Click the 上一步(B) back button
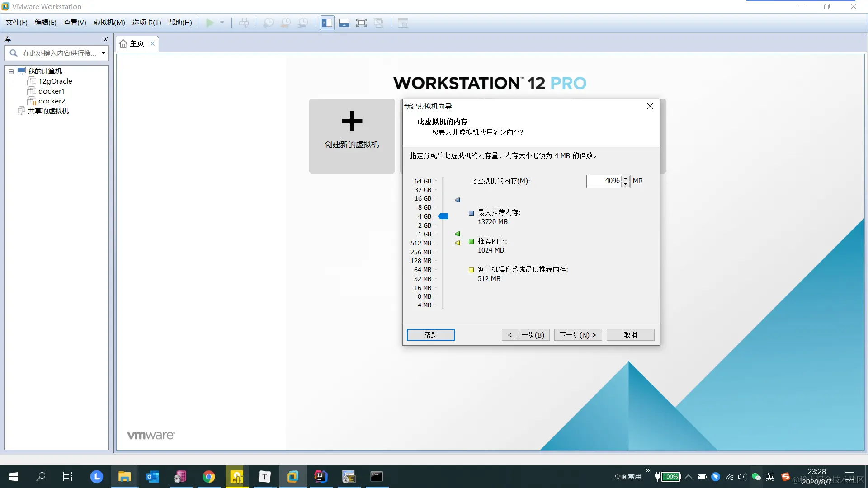Screen dimensions: 868x488 [x=525, y=335]
